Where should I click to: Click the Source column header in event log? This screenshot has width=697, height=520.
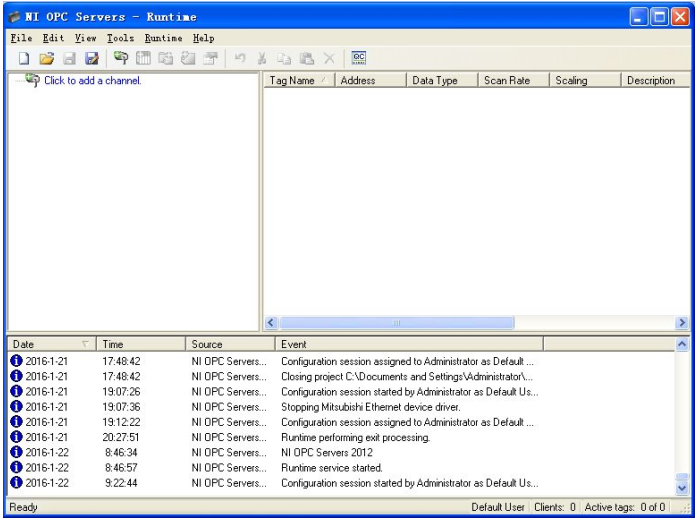point(230,344)
